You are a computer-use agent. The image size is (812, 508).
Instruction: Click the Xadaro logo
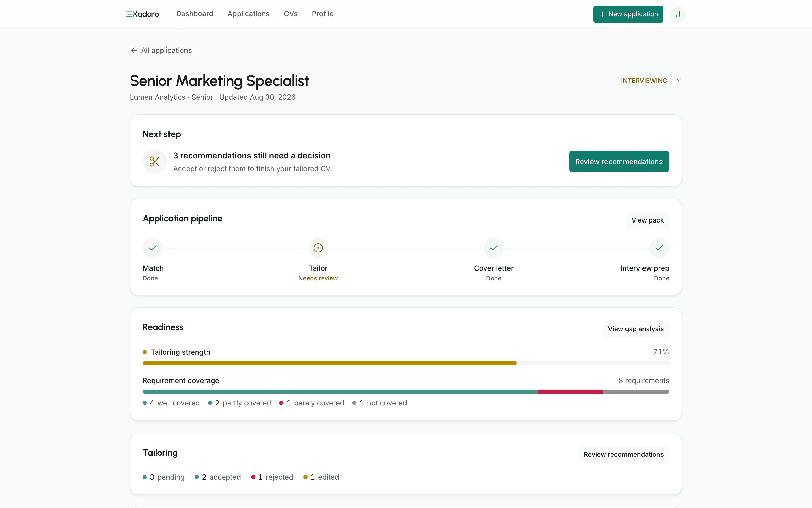coord(142,14)
